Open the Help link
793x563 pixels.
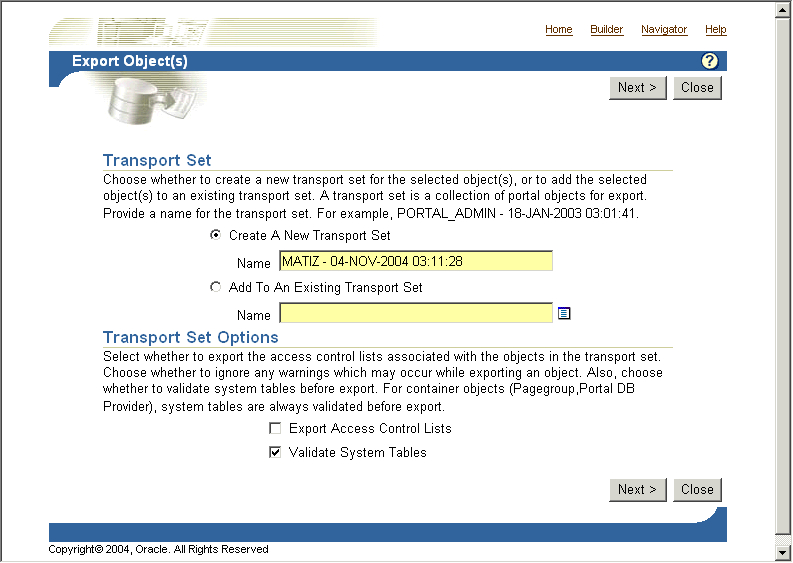[715, 29]
